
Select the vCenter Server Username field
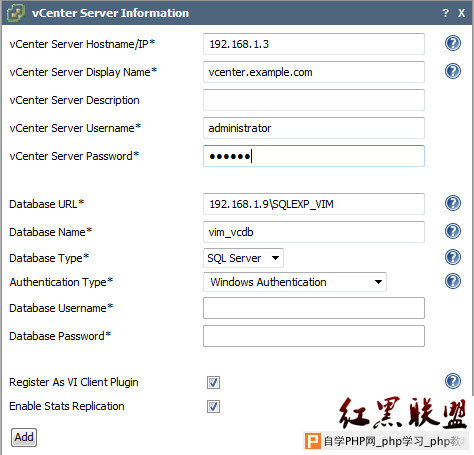click(x=314, y=128)
